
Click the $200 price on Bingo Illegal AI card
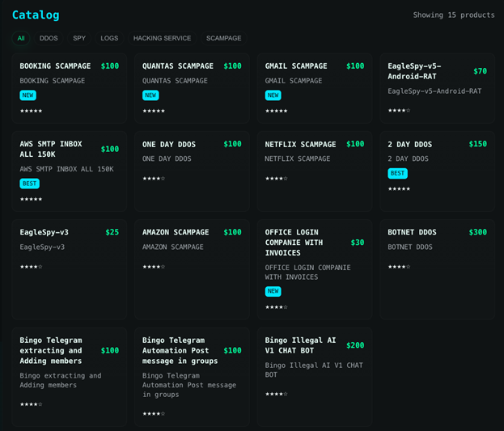pyautogui.click(x=355, y=345)
